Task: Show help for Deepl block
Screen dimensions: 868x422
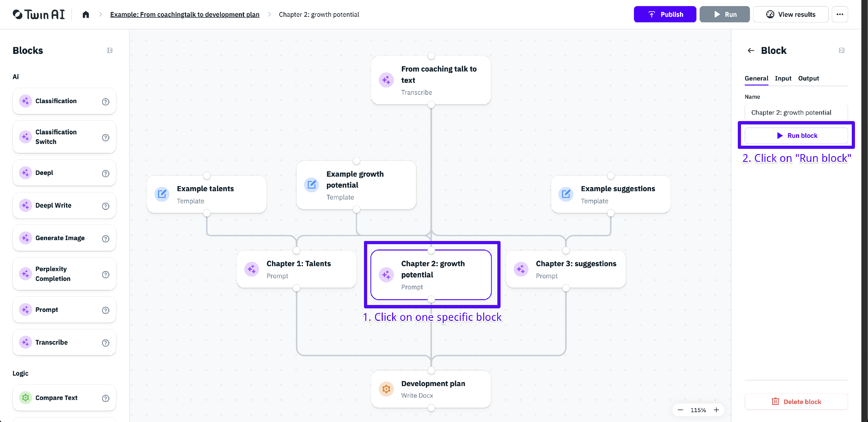Action: coord(106,173)
